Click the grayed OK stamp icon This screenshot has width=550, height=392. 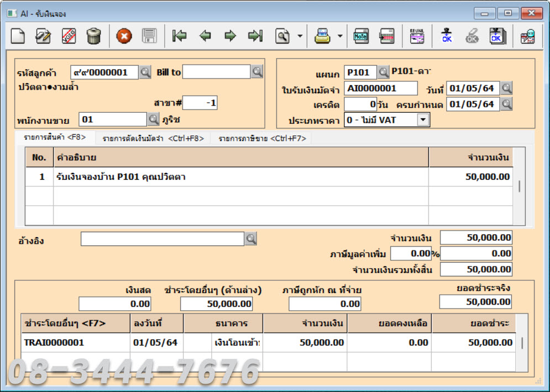pos(472,36)
